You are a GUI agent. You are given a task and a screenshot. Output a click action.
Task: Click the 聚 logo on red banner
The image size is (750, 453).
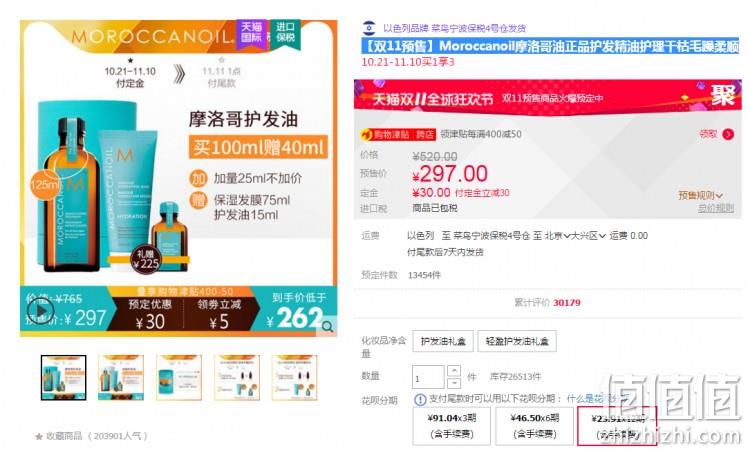722,95
